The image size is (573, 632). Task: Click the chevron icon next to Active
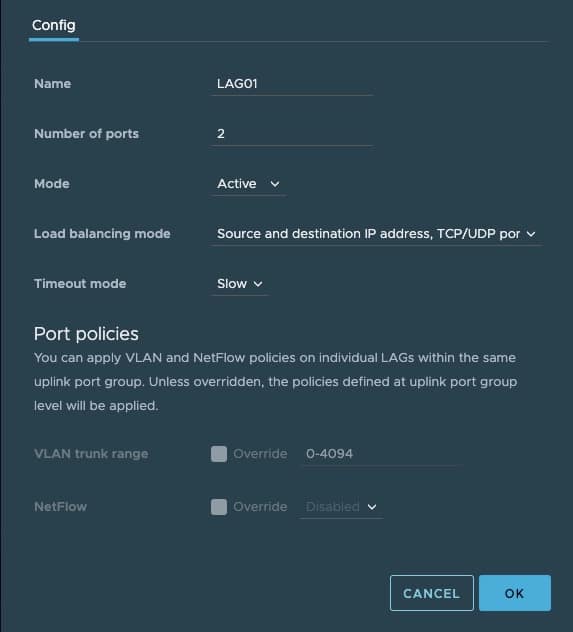(x=275, y=184)
